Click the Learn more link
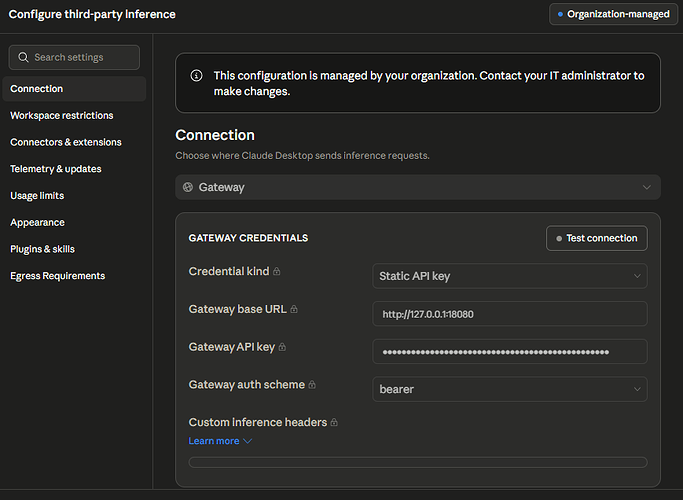 (x=214, y=441)
